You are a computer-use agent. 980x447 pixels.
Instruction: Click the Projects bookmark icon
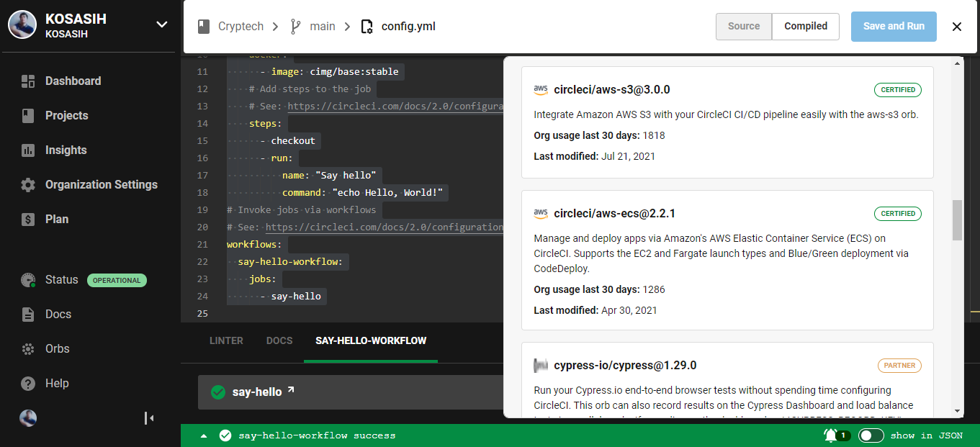click(x=28, y=116)
